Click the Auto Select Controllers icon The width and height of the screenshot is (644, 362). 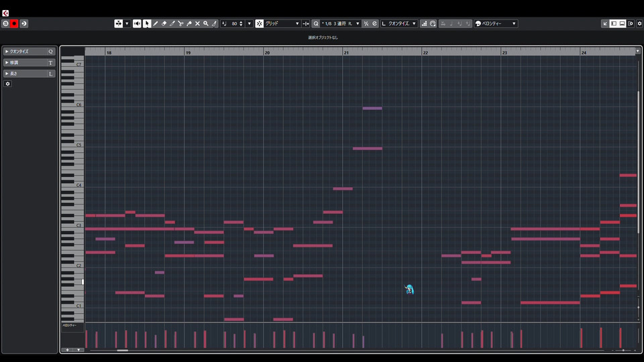pos(118,24)
